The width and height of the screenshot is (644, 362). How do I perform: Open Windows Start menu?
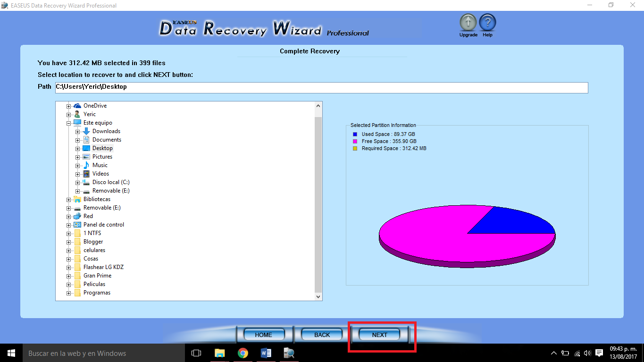(x=11, y=353)
